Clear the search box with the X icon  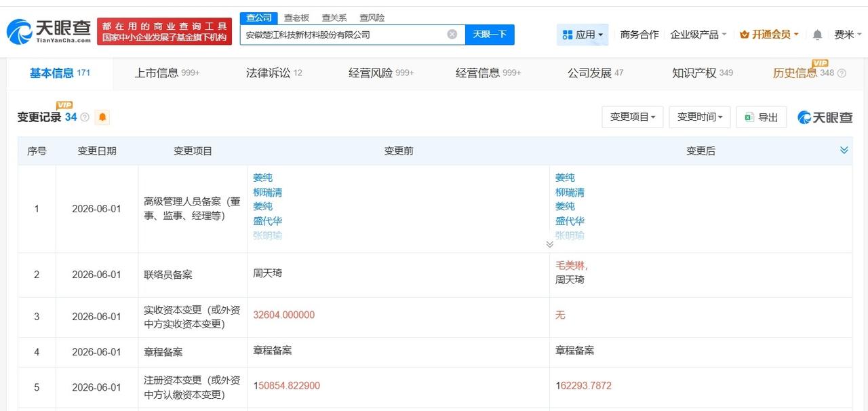click(x=452, y=35)
